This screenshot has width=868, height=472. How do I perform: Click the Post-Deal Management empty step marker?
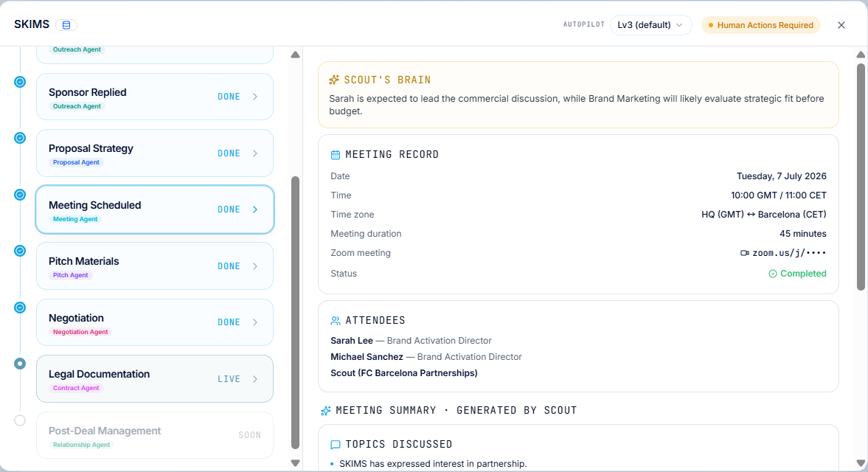point(20,420)
